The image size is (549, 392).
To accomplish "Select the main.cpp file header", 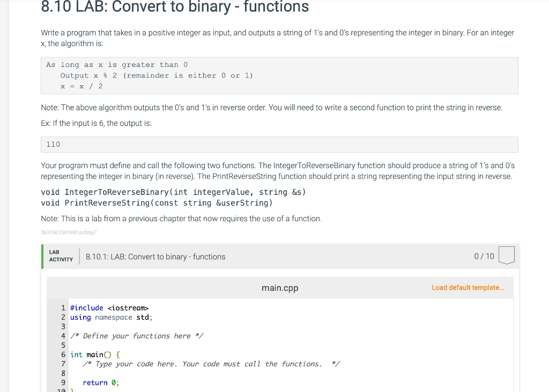I will (280, 288).
